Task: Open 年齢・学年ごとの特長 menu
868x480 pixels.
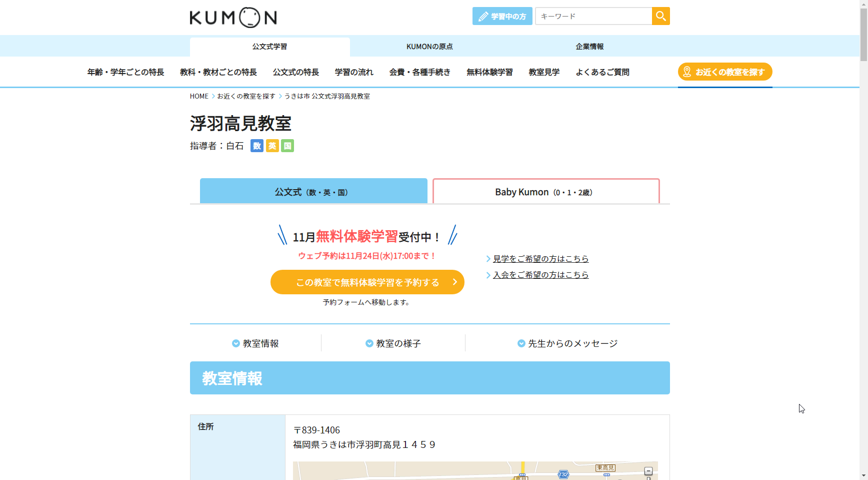Action: pos(126,72)
